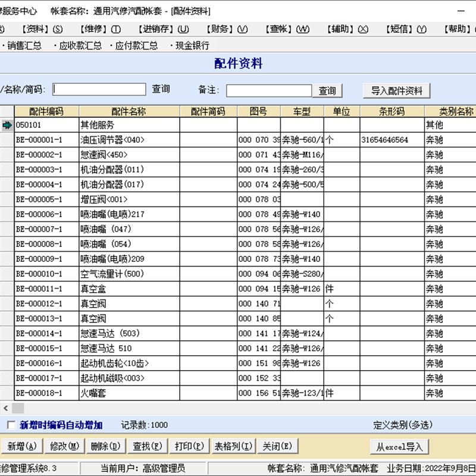Focus the 备注 search input field
This screenshot has width=476, height=476.
[269, 91]
